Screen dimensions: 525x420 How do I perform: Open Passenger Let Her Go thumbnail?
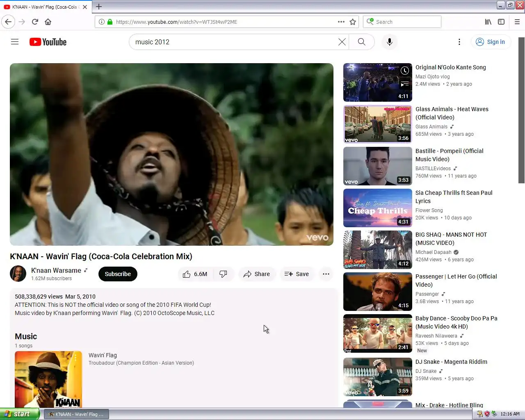(377, 292)
